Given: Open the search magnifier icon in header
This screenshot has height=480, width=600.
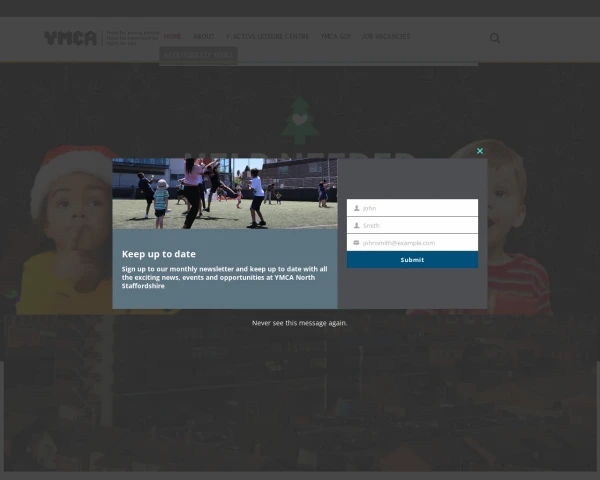Looking at the screenshot, I should 495,38.
